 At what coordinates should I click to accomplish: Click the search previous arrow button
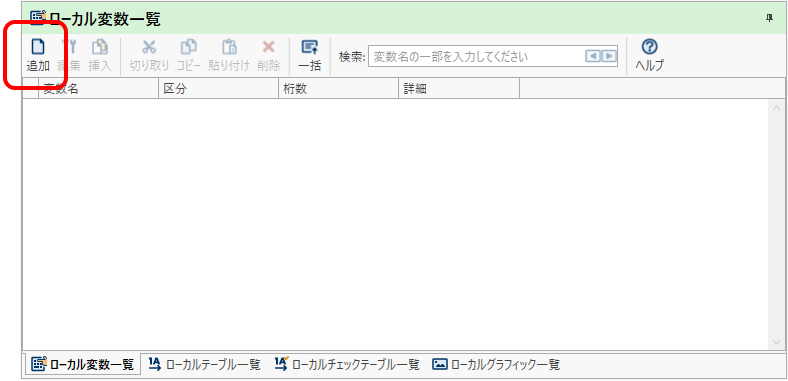(593, 56)
